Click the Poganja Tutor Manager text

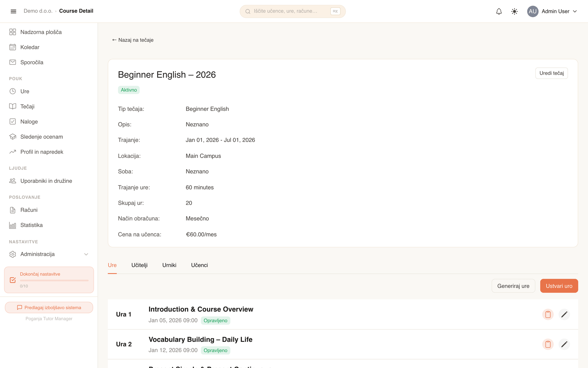(x=49, y=319)
